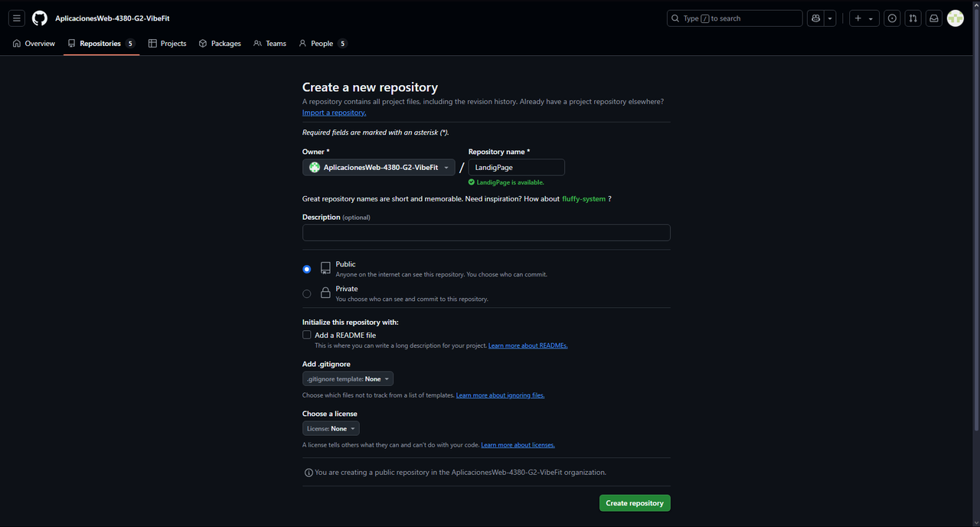Image resolution: width=980 pixels, height=527 pixels.
Task: Switch to the Repositories tab
Action: (x=101, y=44)
